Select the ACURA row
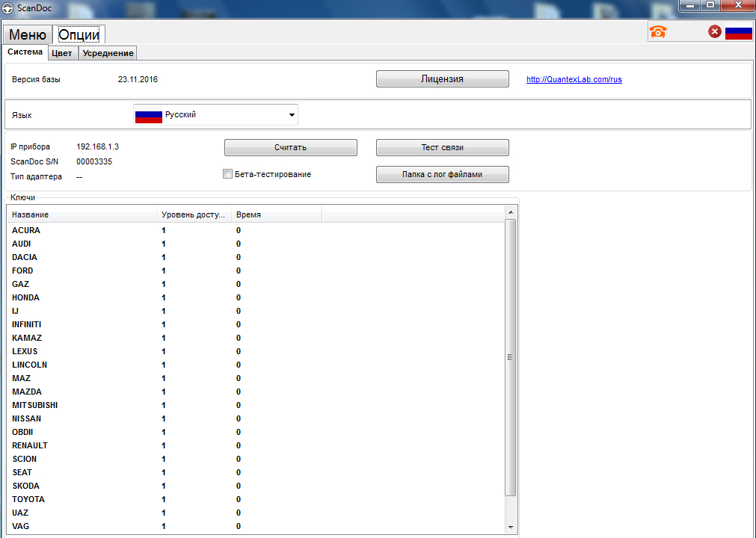 256,230
